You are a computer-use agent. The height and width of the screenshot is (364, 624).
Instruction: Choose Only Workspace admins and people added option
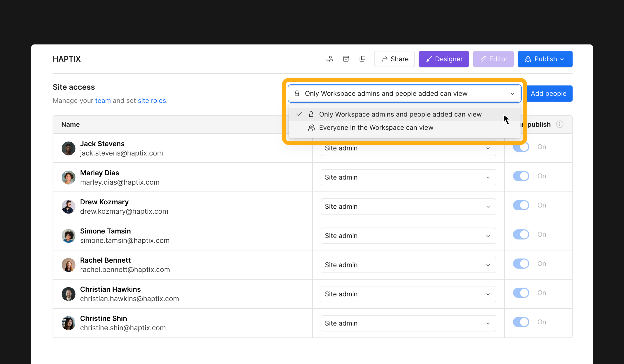tap(400, 114)
